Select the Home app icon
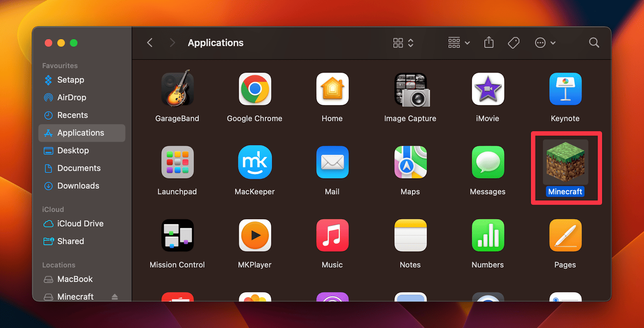The image size is (644, 328). pyautogui.click(x=332, y=89)
